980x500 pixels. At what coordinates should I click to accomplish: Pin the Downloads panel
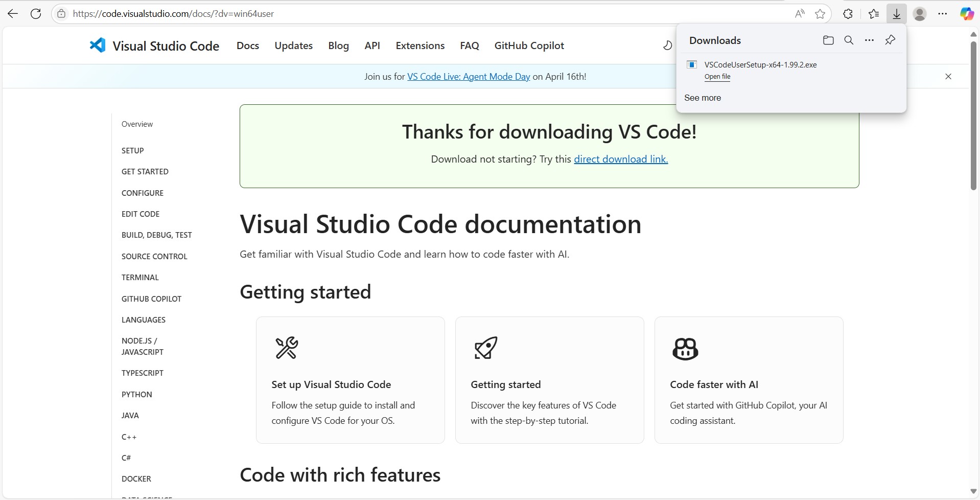click(890, 40)
